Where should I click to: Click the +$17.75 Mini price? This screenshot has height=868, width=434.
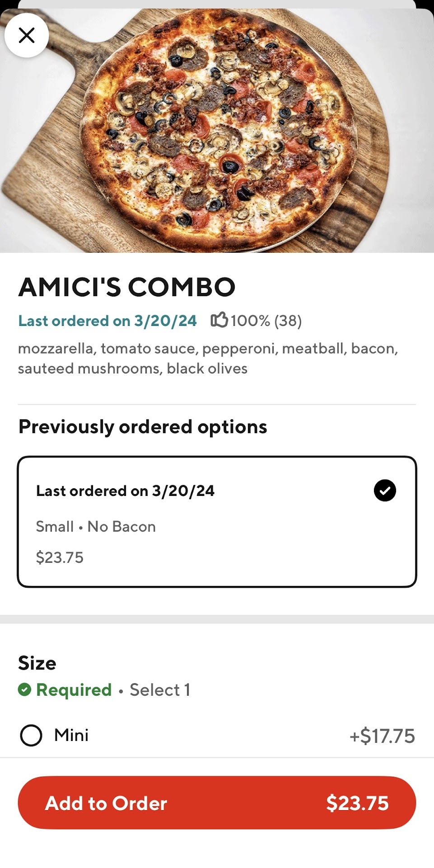pyautogui.click(x=382, y=736)
